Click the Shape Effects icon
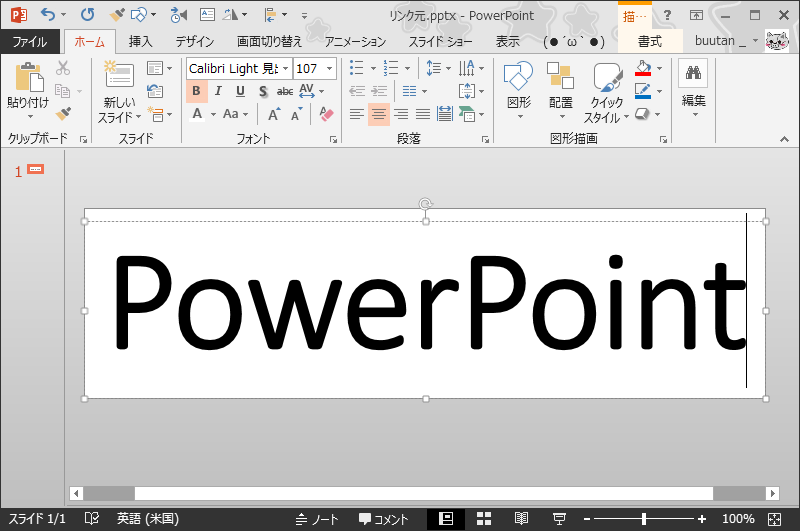The image size is (800, 531). click(643, 114)
